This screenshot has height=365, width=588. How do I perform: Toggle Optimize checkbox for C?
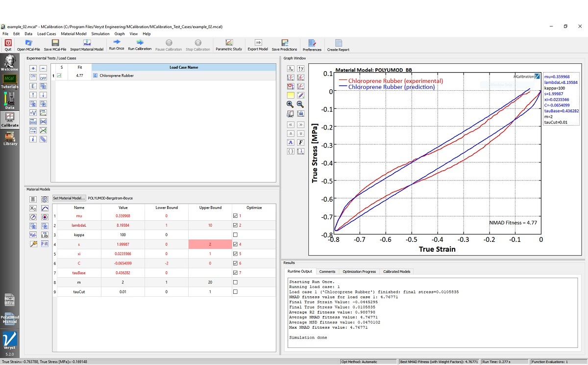(x=236, y=263)
